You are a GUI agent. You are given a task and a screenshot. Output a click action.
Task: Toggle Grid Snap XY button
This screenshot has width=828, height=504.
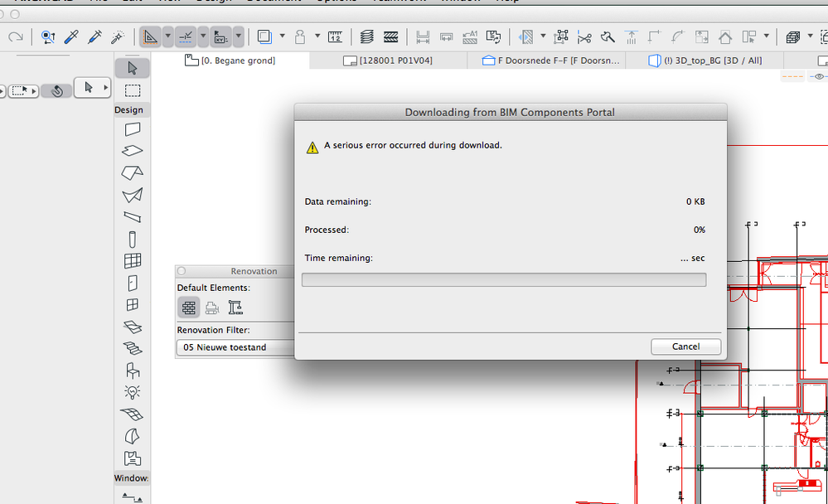point(220,37)
